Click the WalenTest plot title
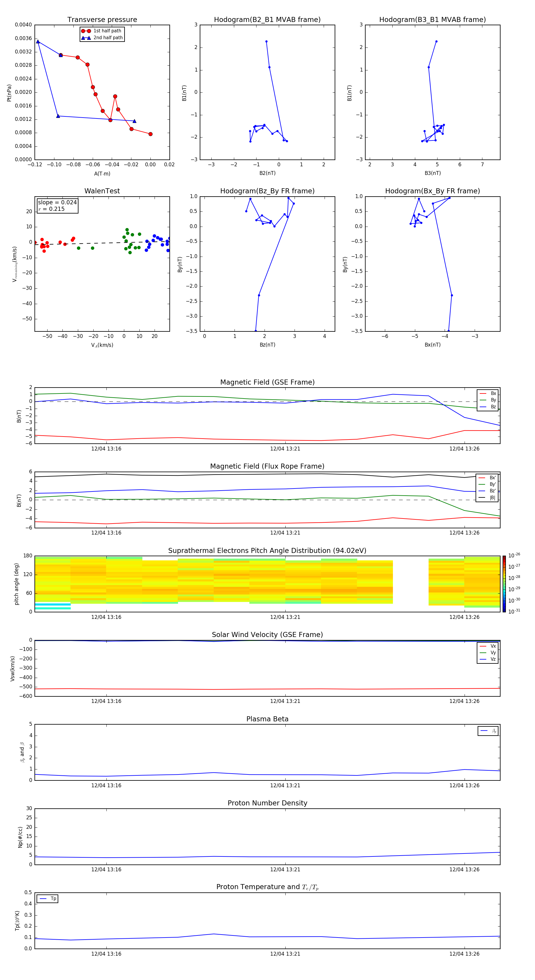This screenshot has height=980, width=535. coord(102,191)
